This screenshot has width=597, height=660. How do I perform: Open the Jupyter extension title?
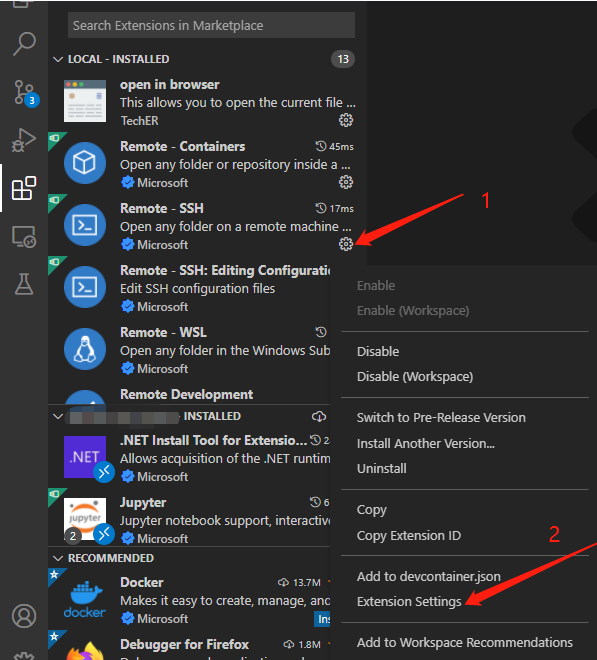click(143, 503)
